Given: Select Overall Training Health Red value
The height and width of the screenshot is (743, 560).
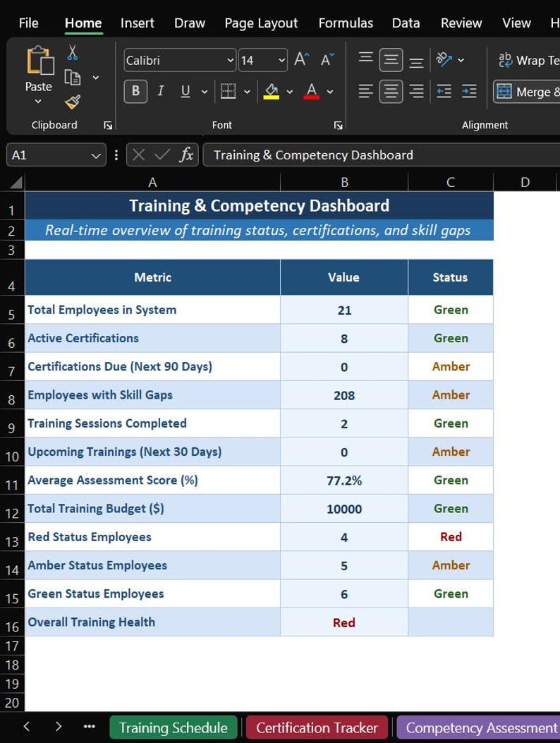Looking at the screenshot, I should coord(344,622).
